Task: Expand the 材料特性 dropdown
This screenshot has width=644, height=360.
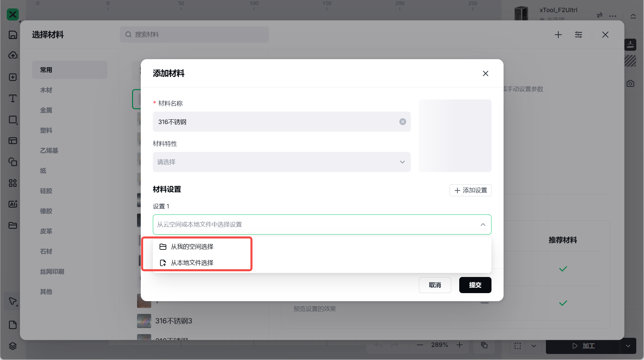Action: (x=282, y=162)
